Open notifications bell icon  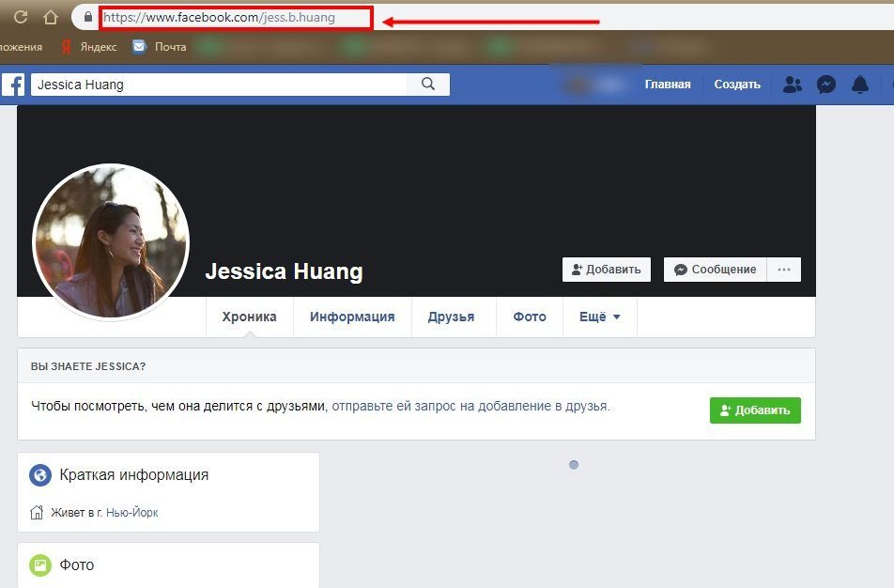click(x=860, y=85)
